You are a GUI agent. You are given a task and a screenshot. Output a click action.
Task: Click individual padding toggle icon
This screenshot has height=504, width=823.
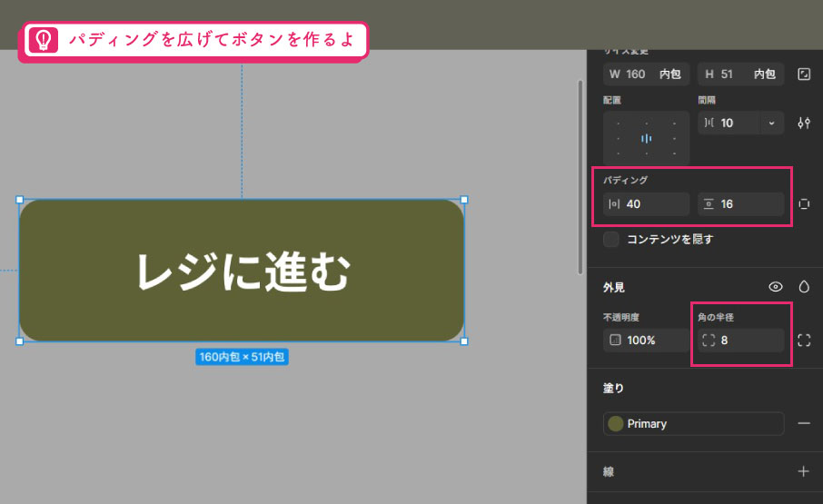point(804,204)
